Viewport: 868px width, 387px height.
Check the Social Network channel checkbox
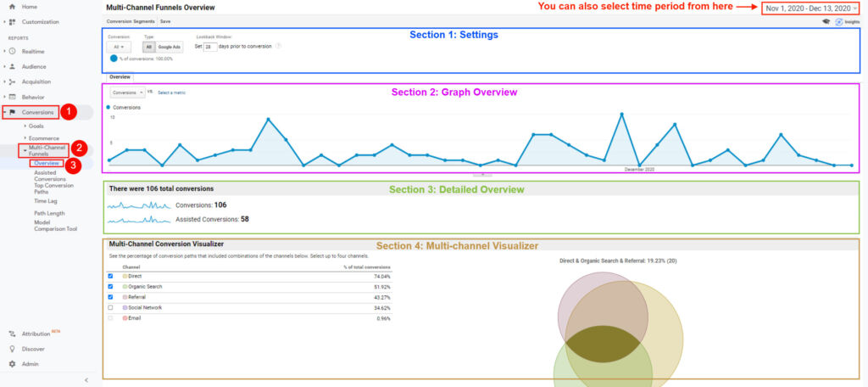pos(110,308)
